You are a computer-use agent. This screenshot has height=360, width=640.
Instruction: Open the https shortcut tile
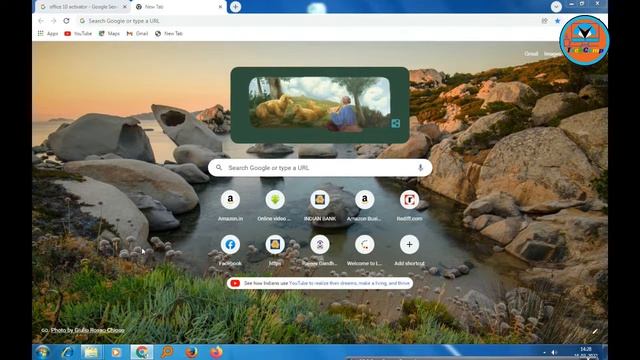275,251
